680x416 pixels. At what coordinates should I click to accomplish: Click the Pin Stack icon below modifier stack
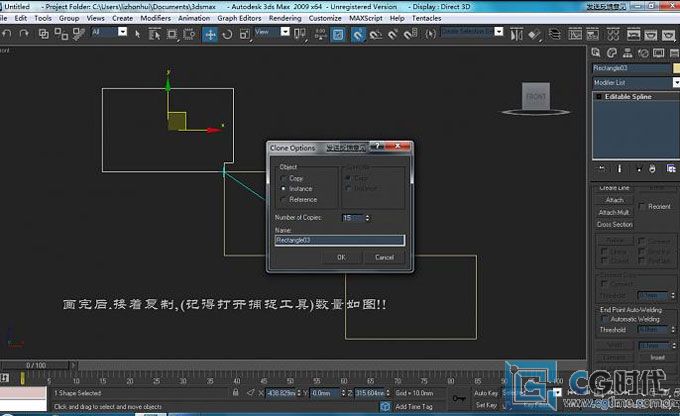(x=602, y=169)
